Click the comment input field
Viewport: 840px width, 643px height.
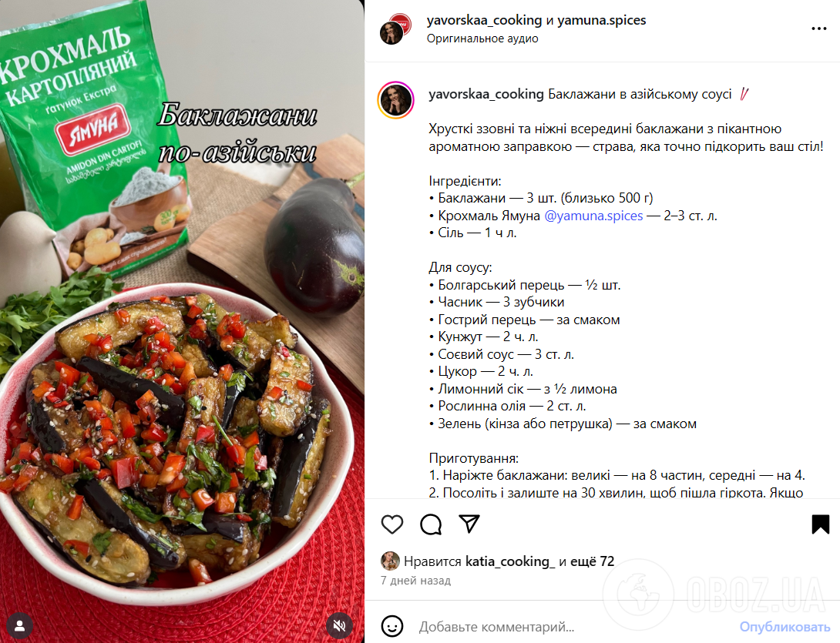pyautogui.click(x=573, y=626)
